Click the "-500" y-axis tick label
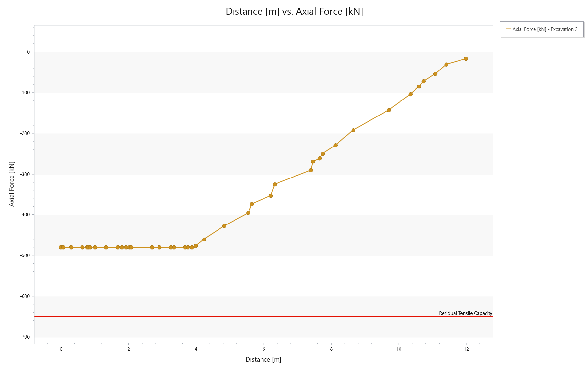The image size is (588, 371). 25,255
